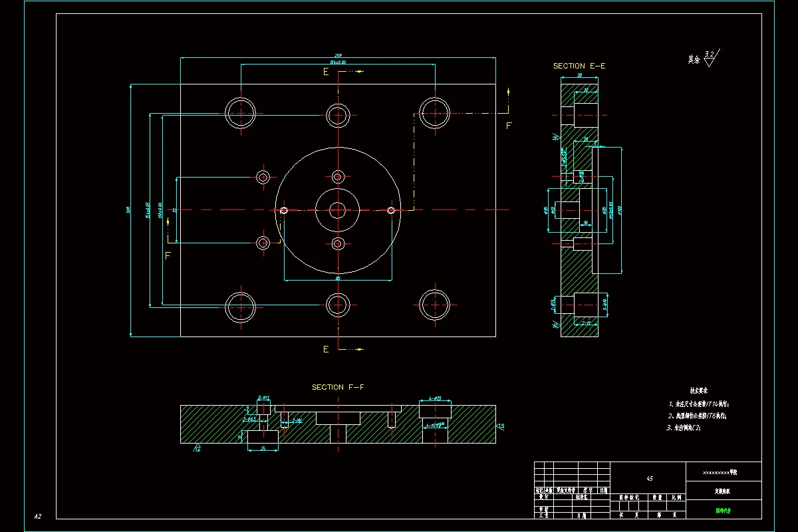Click the "比例" cell in title block
Viewport: 798px width, 532px height.
click(x=676, y=497)
